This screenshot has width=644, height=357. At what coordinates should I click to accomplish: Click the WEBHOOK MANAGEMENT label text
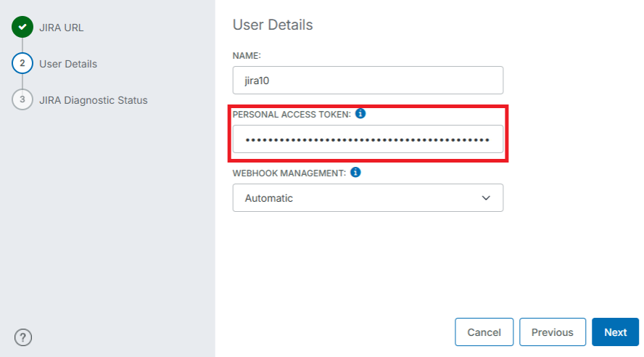click(289, 173)
